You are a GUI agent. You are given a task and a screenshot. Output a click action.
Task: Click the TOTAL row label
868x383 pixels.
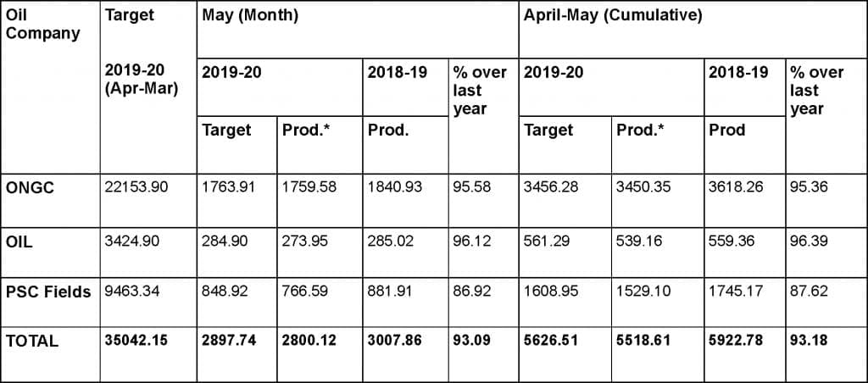(x=32, y=341)
